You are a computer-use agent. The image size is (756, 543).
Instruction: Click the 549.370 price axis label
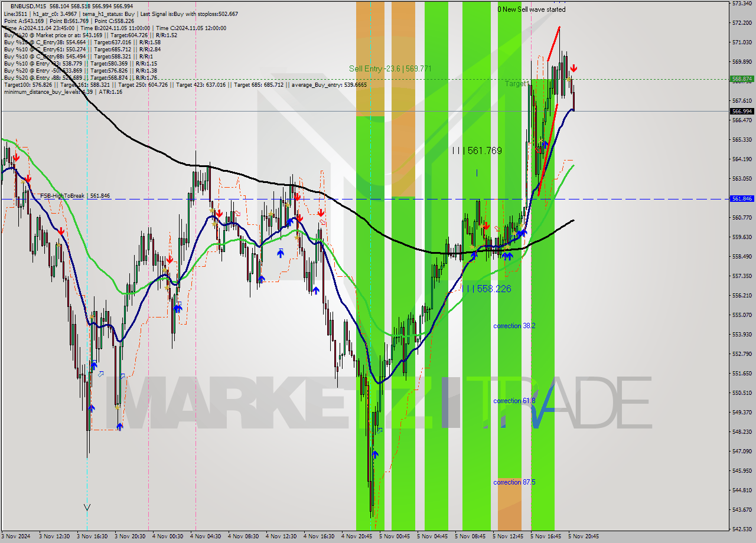pos(742,412)
